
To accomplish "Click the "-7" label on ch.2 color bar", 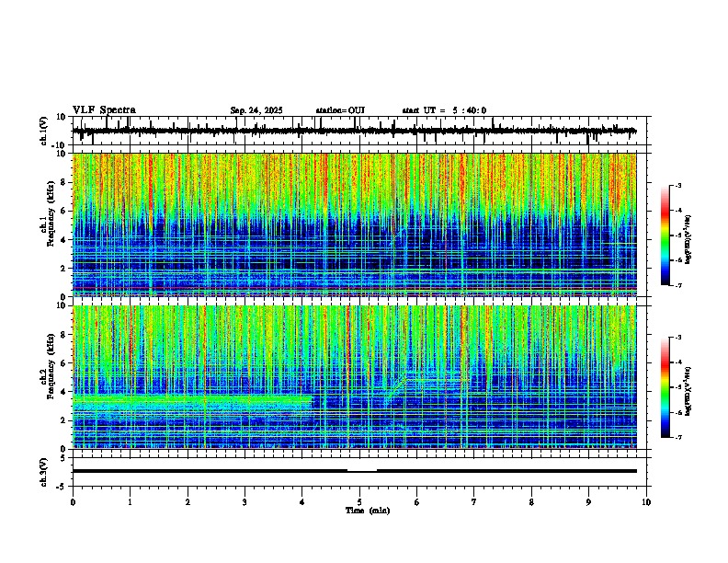I will (677, 437).
